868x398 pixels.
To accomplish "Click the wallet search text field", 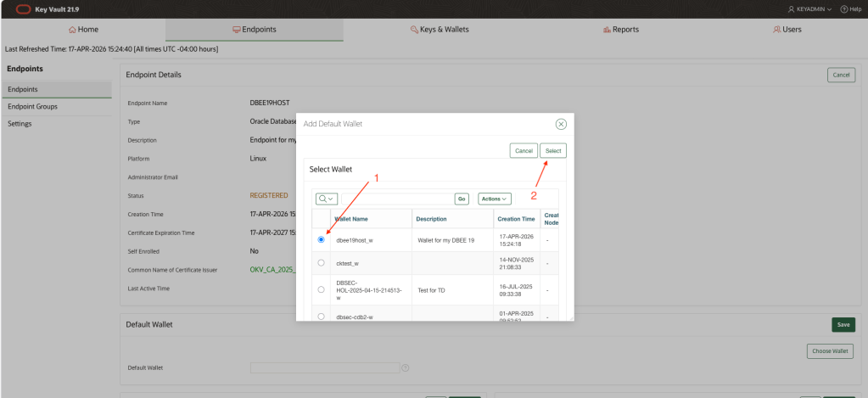I will click(x=395, y=199).
